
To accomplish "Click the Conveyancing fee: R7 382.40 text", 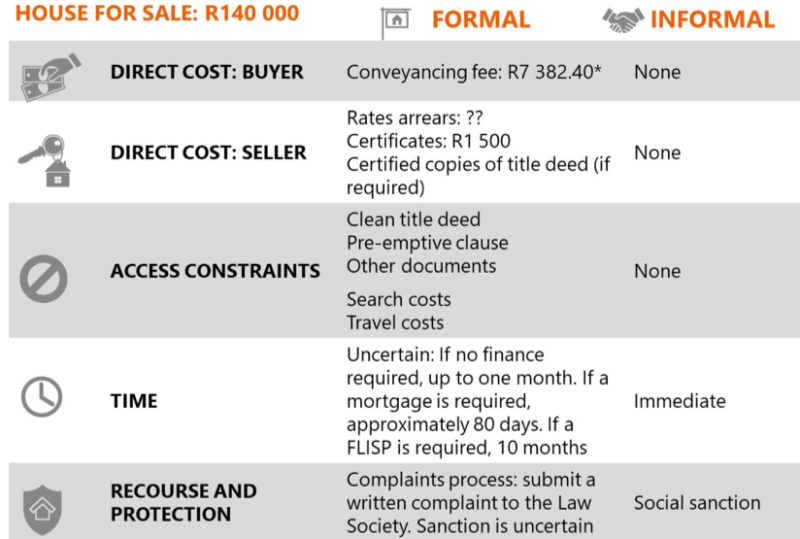I will (x=473, y=72).
